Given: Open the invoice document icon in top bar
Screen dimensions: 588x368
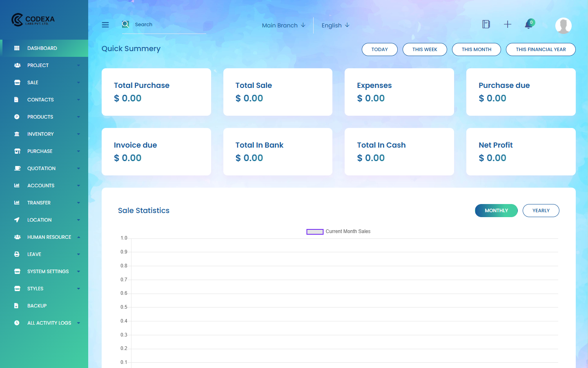Looking at the screenshot, I should 486,24.
